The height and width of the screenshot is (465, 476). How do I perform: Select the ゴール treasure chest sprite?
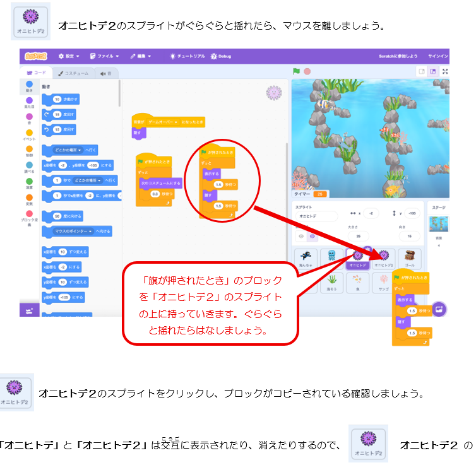coord(410,258)
